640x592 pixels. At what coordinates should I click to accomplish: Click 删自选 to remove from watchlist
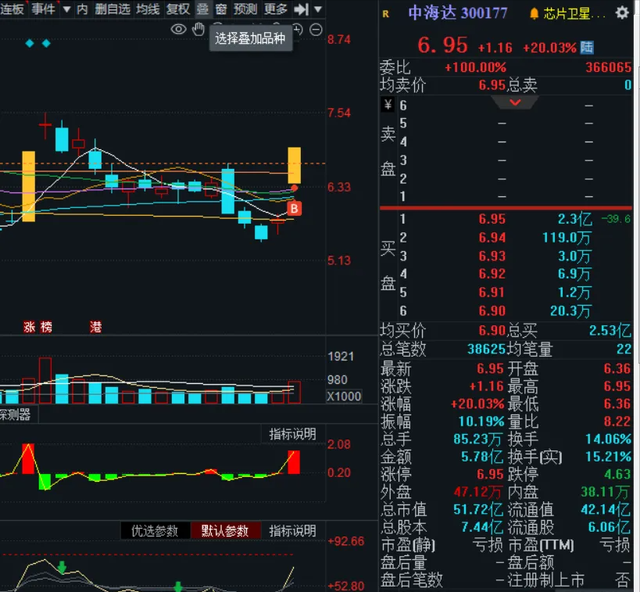coord(112,9)
